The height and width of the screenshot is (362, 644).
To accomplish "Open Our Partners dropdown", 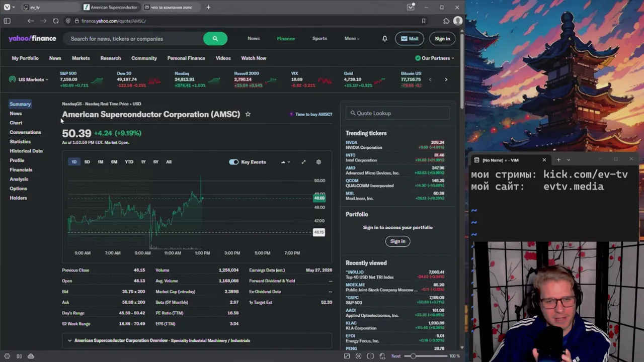I will [435, 58].
